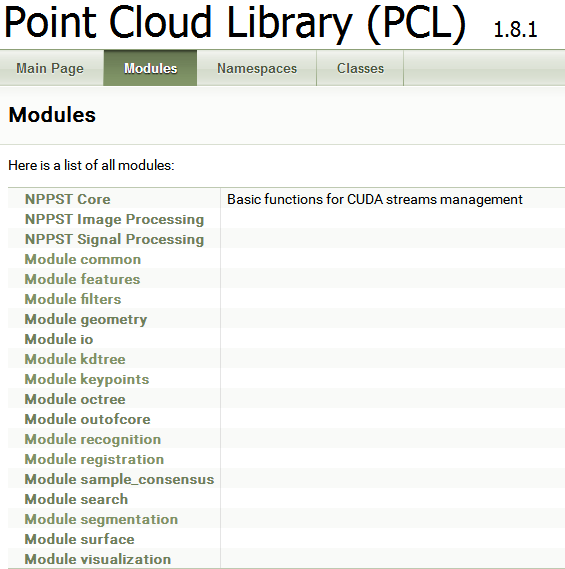
Task: Click 'Here is a list of all modules' text
Action: 91,165
